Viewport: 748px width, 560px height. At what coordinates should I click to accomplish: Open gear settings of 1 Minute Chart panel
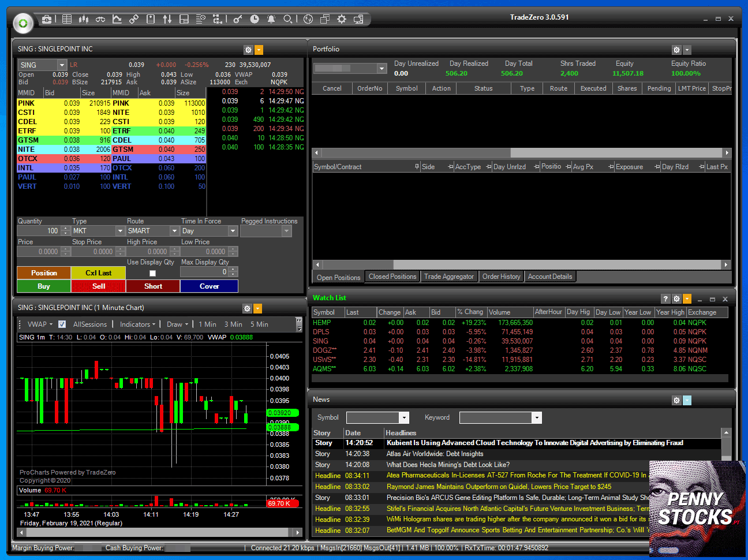[x=247, y=309]
